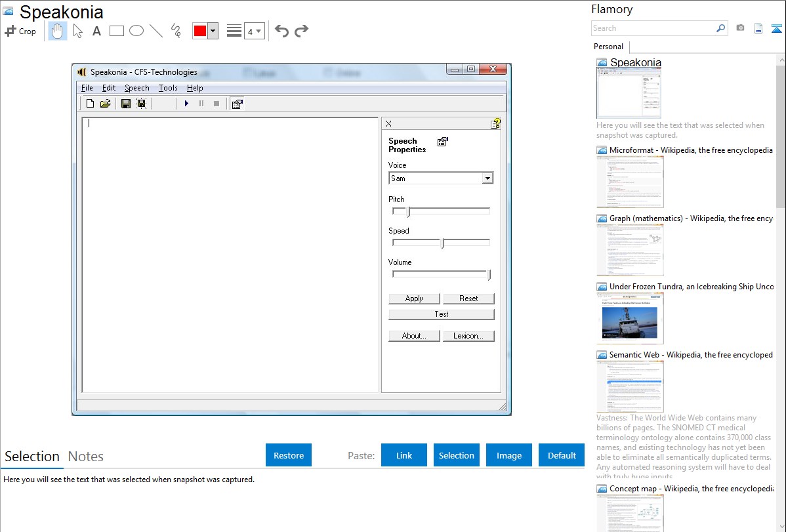The height and width of the screenshot is (532, 786).
Task: Click the red color swatch
Action: 200,31
